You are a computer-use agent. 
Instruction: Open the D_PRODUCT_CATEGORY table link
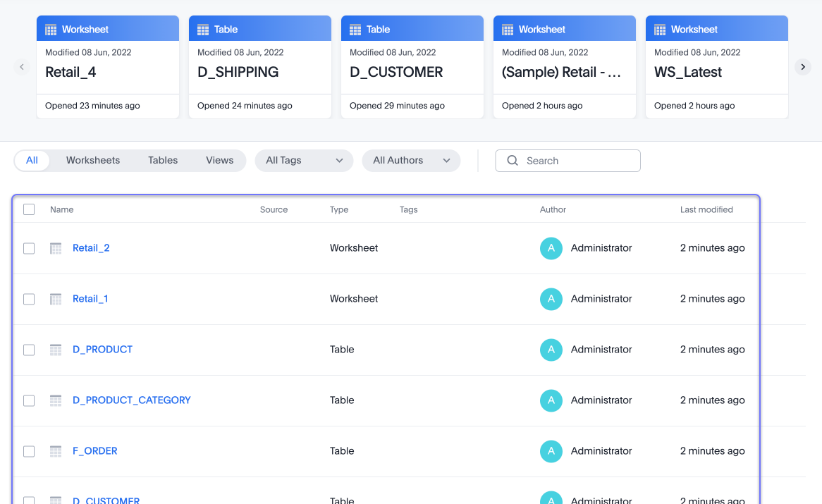point(132,400)
